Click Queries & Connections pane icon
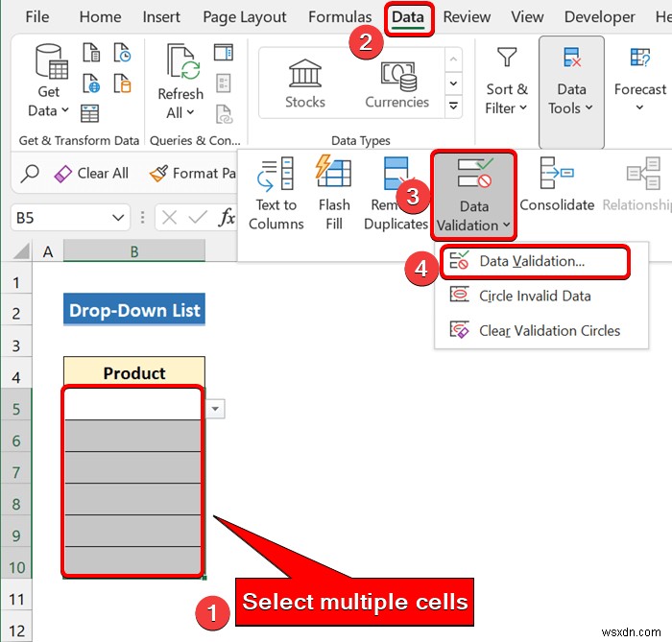The width and height of the screenshot is (672, 642). pyautogui.click(x=224, y=52)
